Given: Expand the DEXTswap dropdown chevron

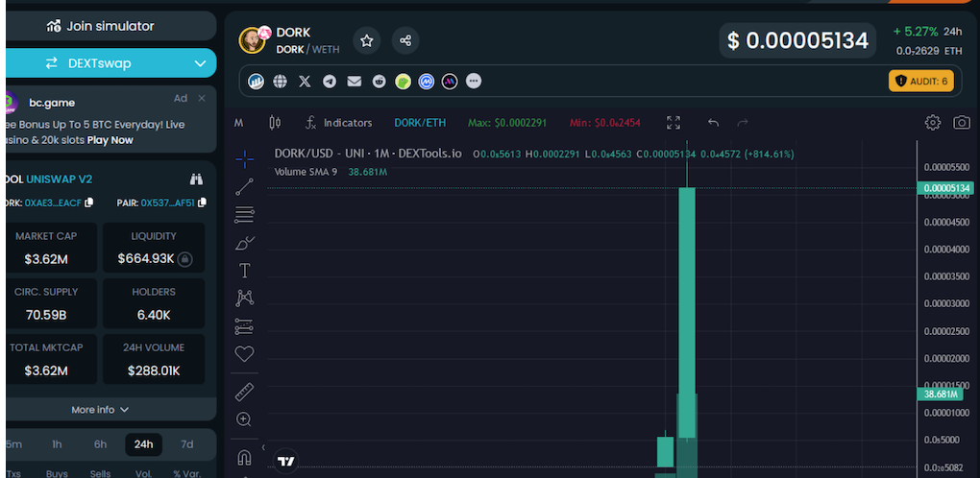Looking at the screenshot, I should (x=200, y=63).
